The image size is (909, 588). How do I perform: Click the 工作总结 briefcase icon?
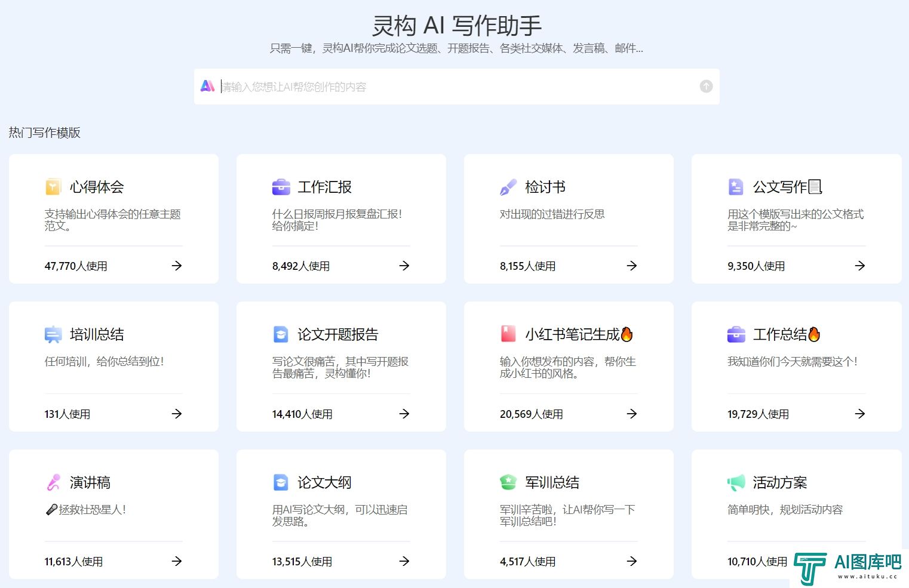point(736,334)
